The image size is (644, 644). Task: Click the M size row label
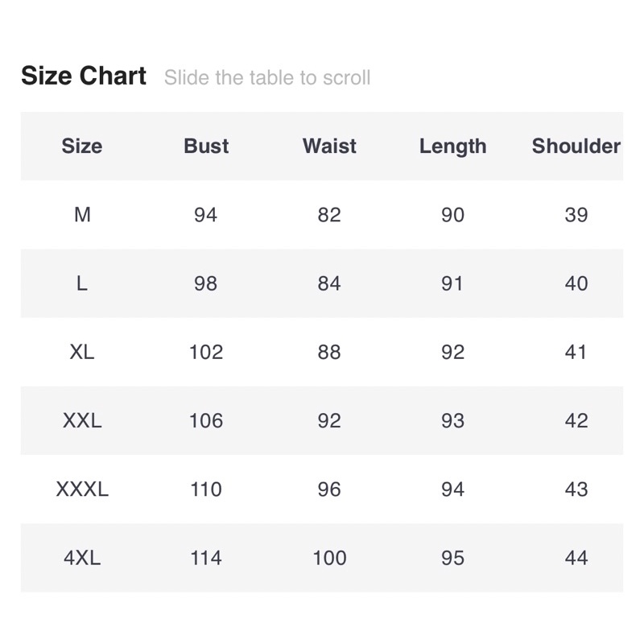click(x=82, y=215)
